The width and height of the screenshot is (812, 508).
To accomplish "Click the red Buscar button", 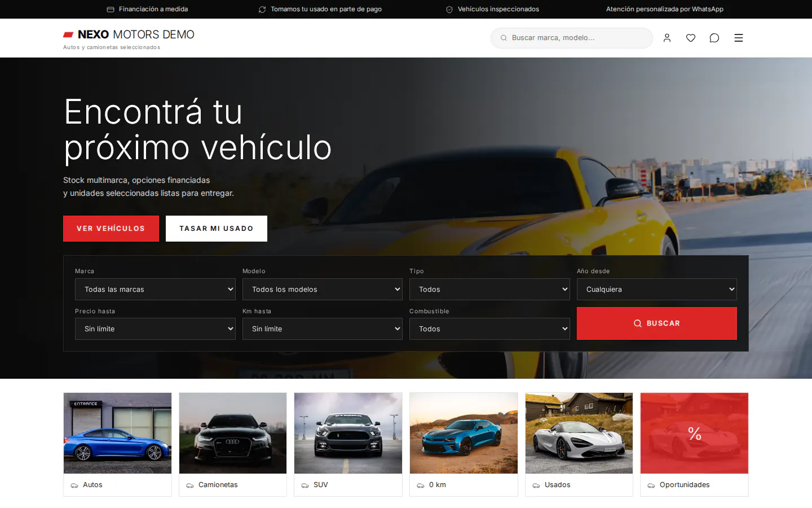I will click(657, 323).
